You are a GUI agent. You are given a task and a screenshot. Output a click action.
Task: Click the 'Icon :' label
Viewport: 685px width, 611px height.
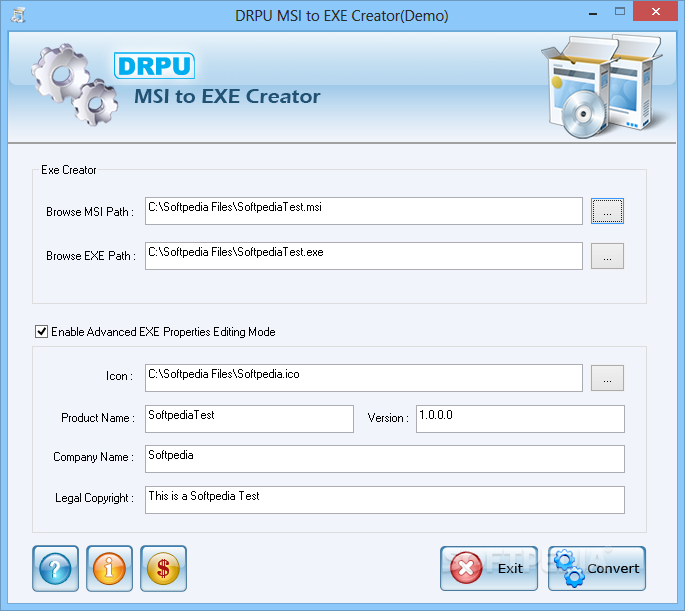119,376
